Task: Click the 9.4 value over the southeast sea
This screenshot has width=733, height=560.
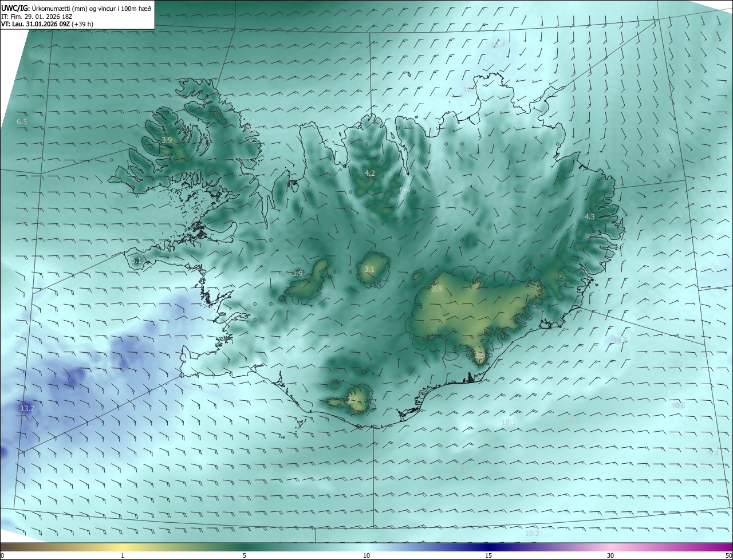Action: point(714,453)
